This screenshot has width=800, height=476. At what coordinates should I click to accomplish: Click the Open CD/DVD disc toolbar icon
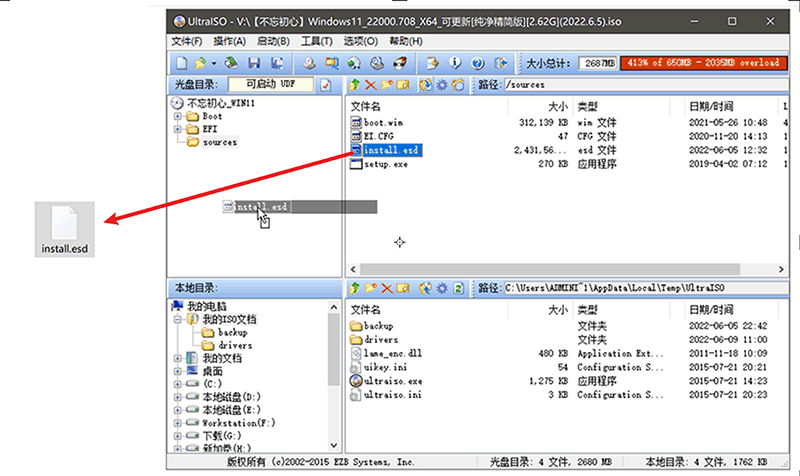[x=231, y=63]
